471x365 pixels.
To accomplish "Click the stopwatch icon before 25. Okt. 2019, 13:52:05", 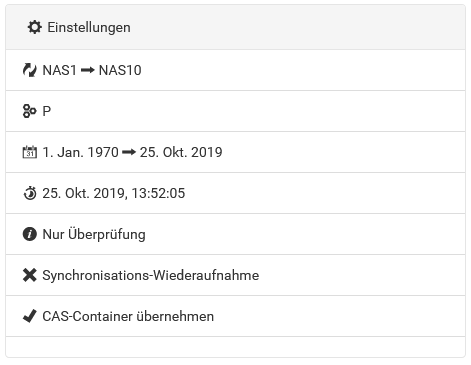I will coord(30,193).
